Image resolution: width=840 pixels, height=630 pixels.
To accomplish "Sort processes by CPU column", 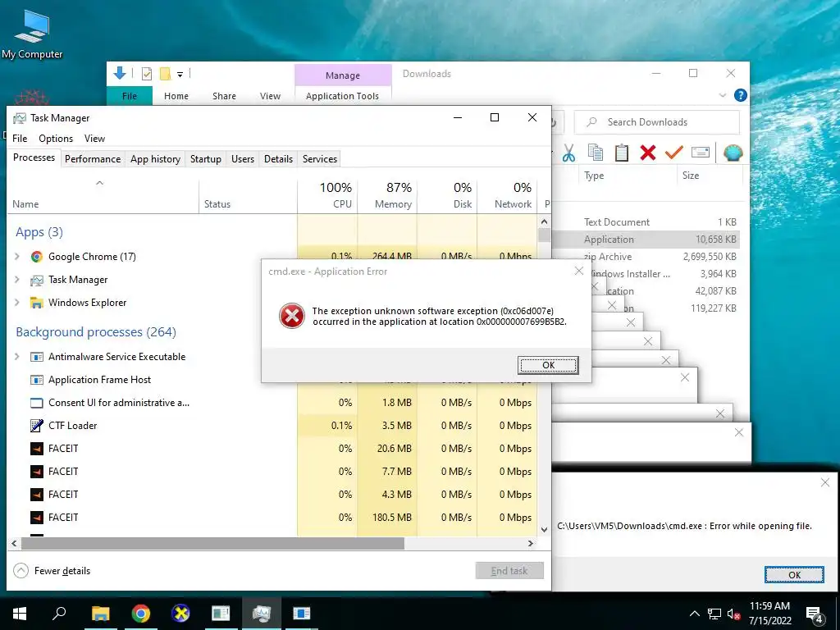I will [328, 195].
